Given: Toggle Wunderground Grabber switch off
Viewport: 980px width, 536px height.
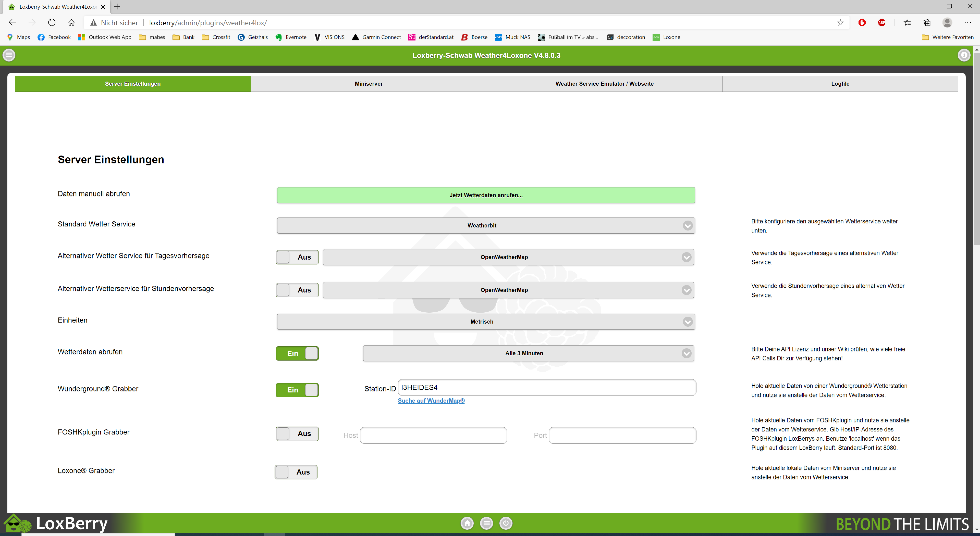Looking at the screenshot, I should coord(297,390).
